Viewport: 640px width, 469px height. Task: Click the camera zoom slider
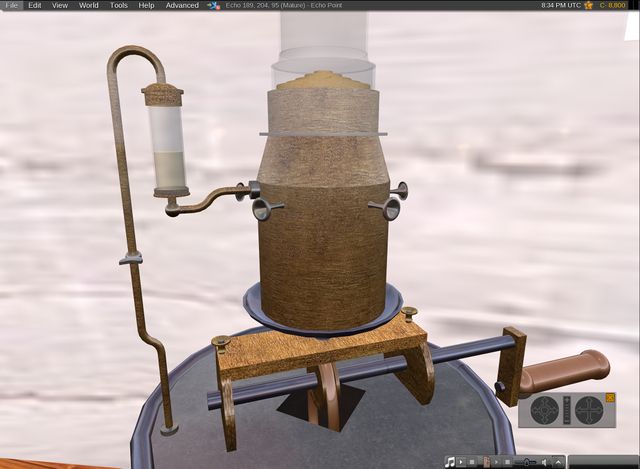567,410
